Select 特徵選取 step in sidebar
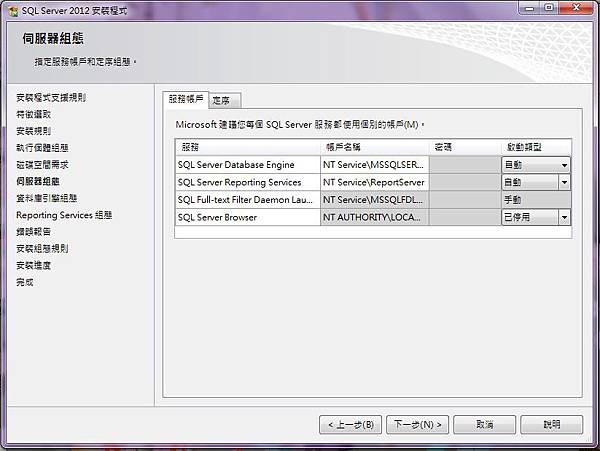 tap(33, 114)
